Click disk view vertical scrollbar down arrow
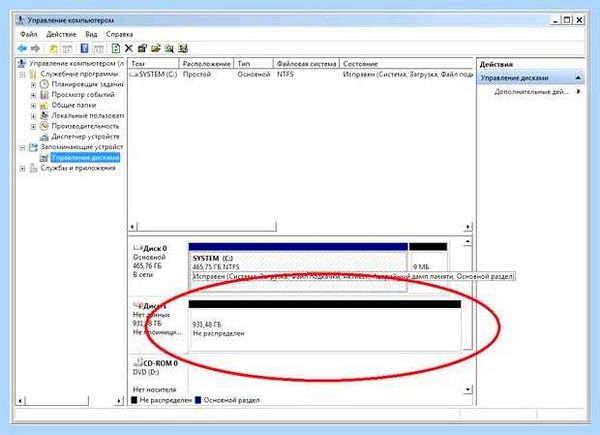Viewport: 600px width, 435px height. (468, 390)
